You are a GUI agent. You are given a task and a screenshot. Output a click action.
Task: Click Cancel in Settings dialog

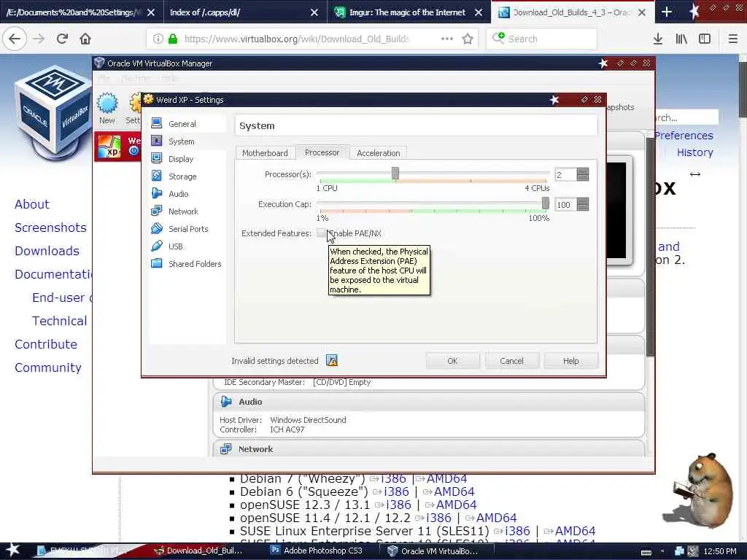point(511,361)
